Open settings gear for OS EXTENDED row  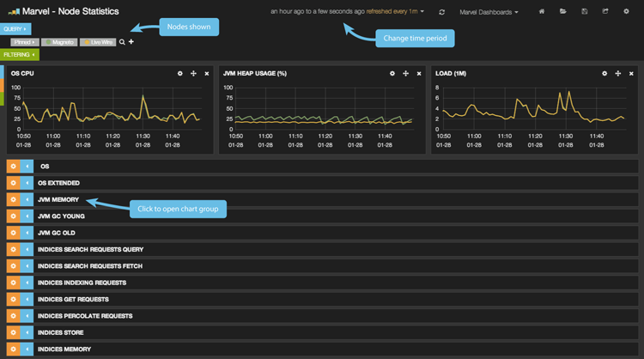(12, 183)
